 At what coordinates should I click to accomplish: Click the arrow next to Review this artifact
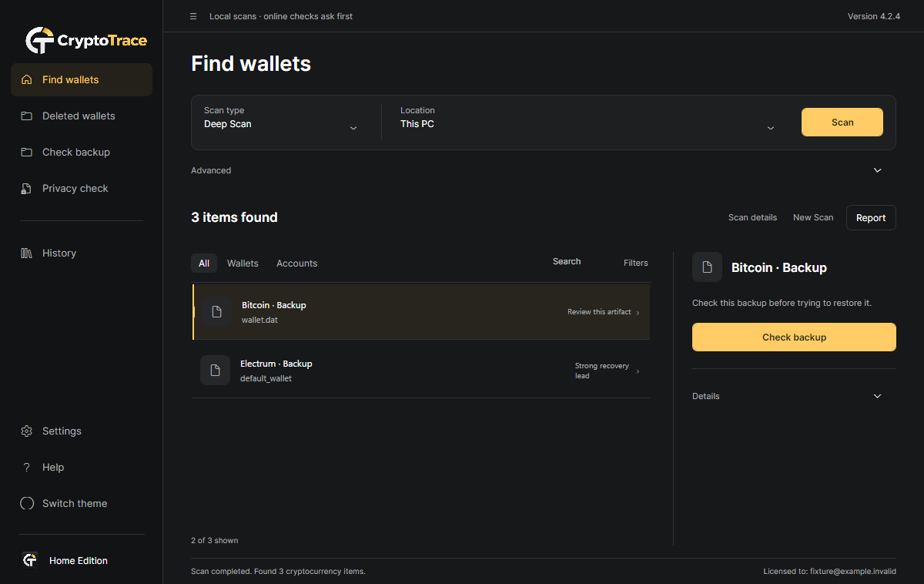click(x=638, y=312)
